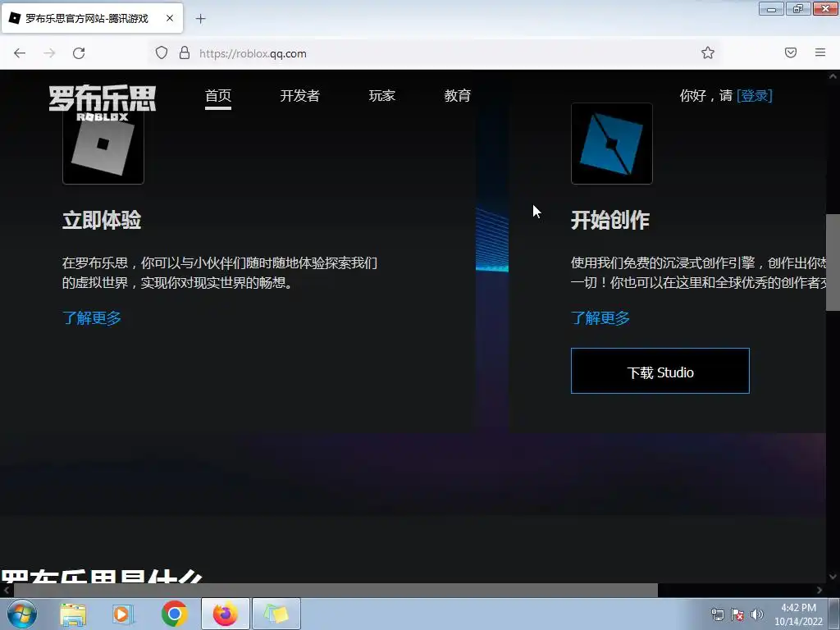This screenshot has height=630, width=840.
Task: Open Windows Explorer from the taskbar
Action: (73, 614)
